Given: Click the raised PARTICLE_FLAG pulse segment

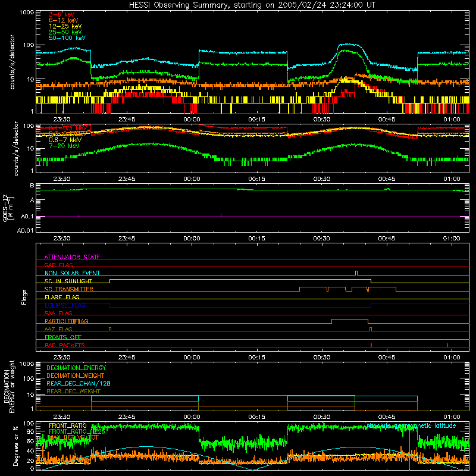Looking at the screenshot, I should (x=350, y=320).
